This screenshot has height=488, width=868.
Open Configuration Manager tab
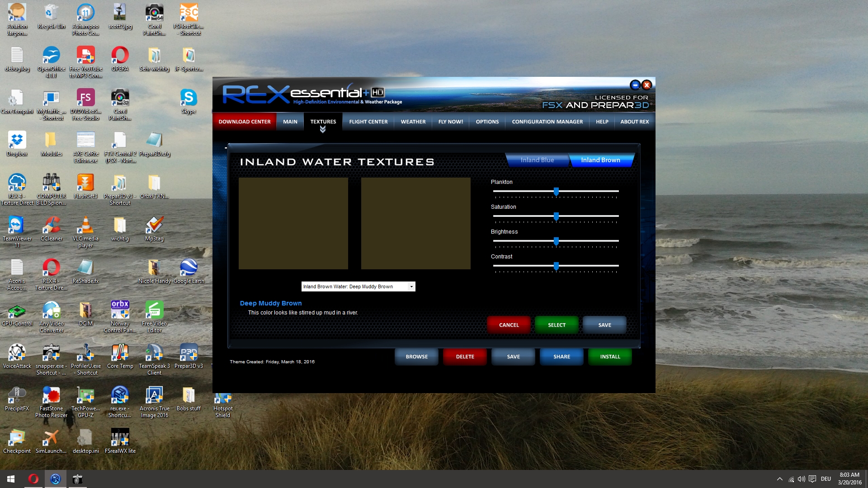(547, 122)
